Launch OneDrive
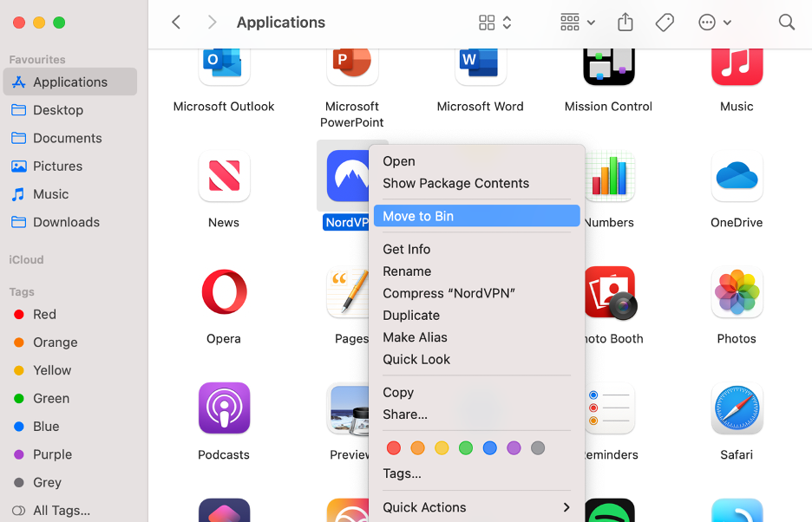Screen dimensions: 812x522 coord(737,177)
